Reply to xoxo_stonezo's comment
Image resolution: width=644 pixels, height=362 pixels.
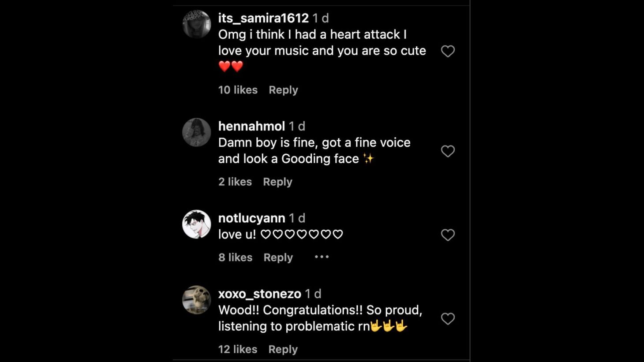[283, 349]
